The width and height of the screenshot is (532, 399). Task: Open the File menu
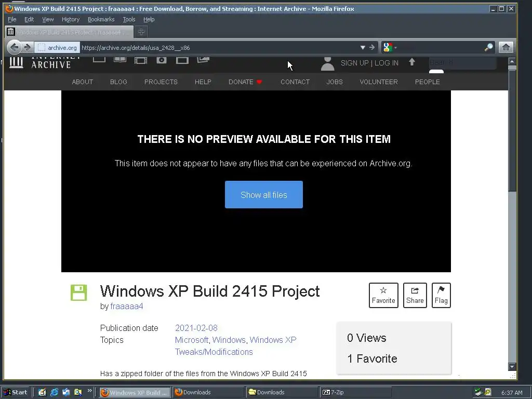[12, 19]
